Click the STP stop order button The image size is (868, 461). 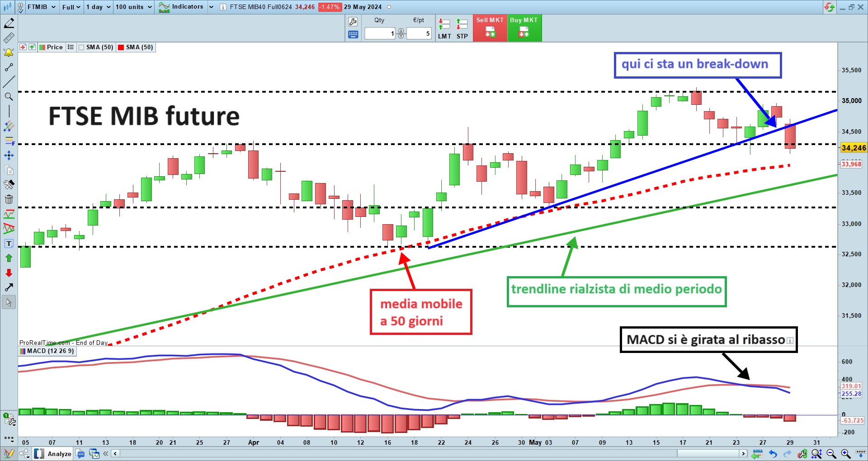click(462, 29)
